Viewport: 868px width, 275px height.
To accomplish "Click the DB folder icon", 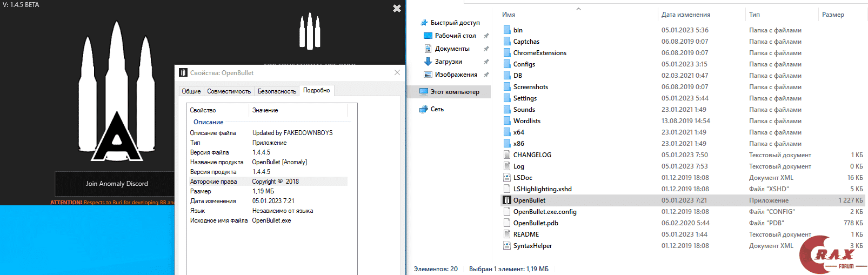I will [507, 76].
